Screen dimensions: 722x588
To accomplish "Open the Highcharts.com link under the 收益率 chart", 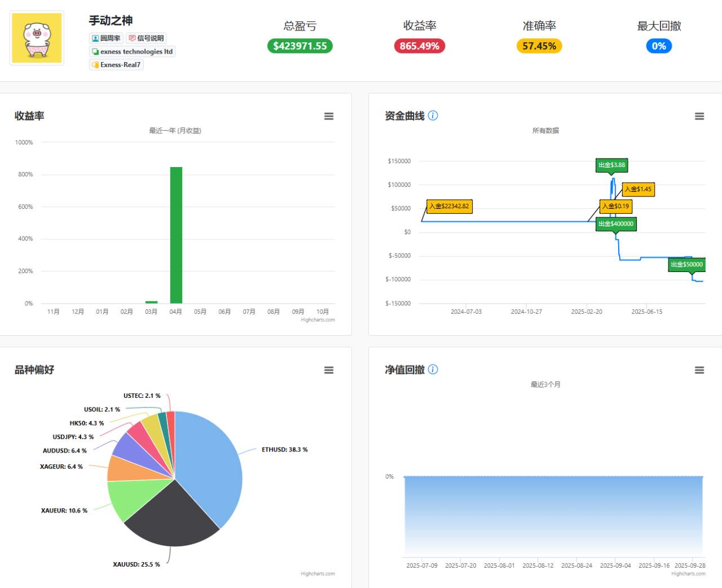I will click(318, 319).
